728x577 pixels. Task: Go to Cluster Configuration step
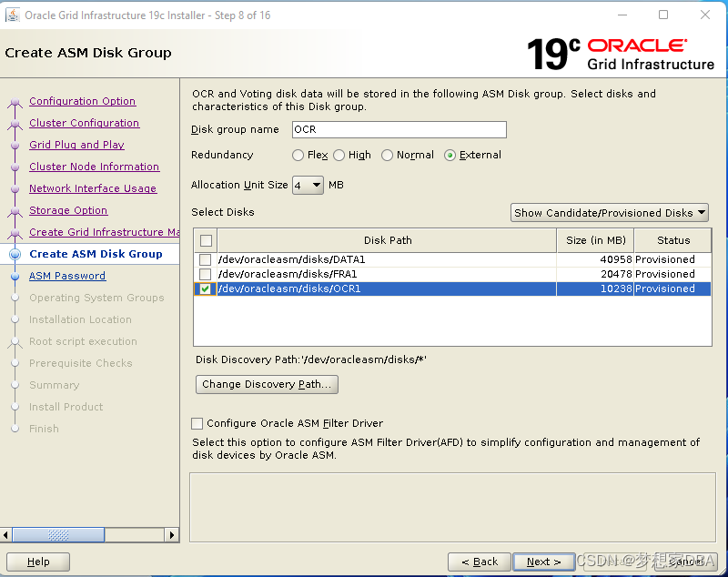coord(84,123)
